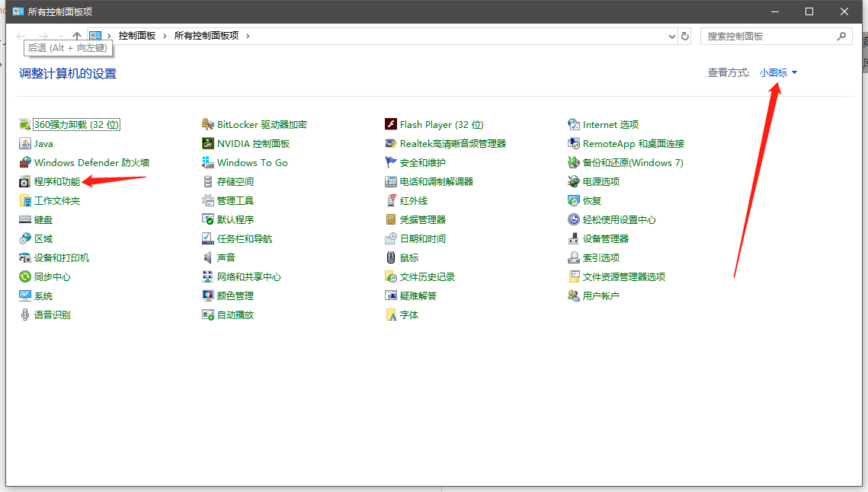The image size is (868, 492).
Task: Click the 存储空间 icon
Action: [x=207, y=181]
